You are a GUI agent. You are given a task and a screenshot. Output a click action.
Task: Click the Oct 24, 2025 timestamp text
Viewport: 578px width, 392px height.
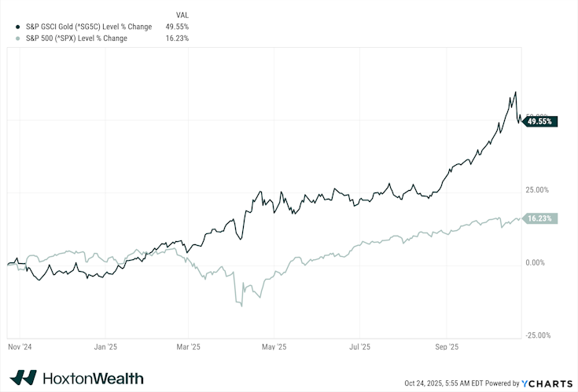pyautogui.click(x=440, y=383)
